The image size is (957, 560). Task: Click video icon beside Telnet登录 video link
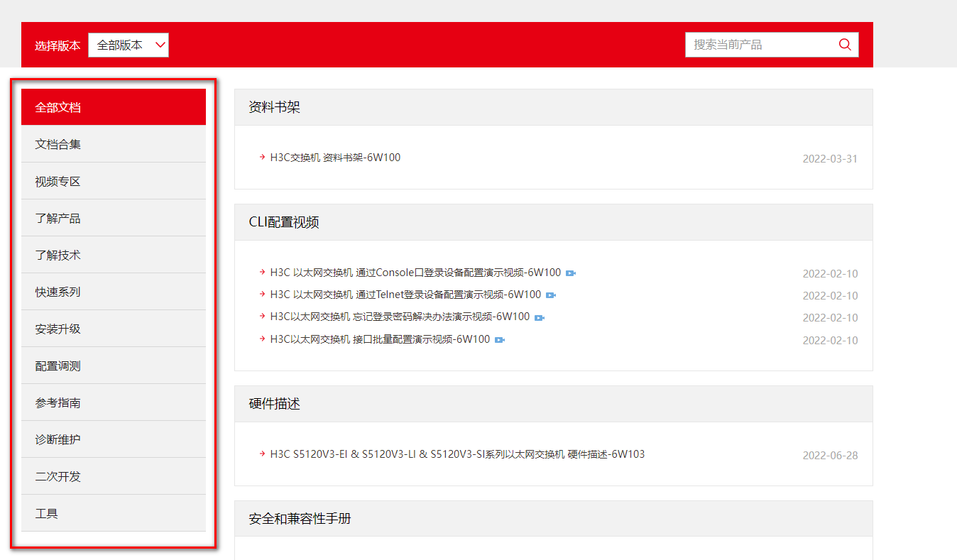pyautogui.click(x=551, y=295)
